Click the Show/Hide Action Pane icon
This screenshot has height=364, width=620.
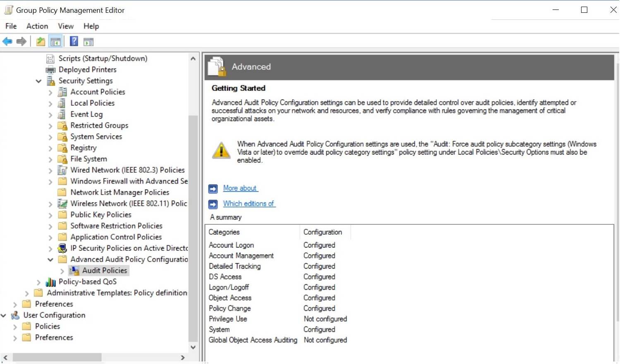pyautogui.click(x=88, y=41)
